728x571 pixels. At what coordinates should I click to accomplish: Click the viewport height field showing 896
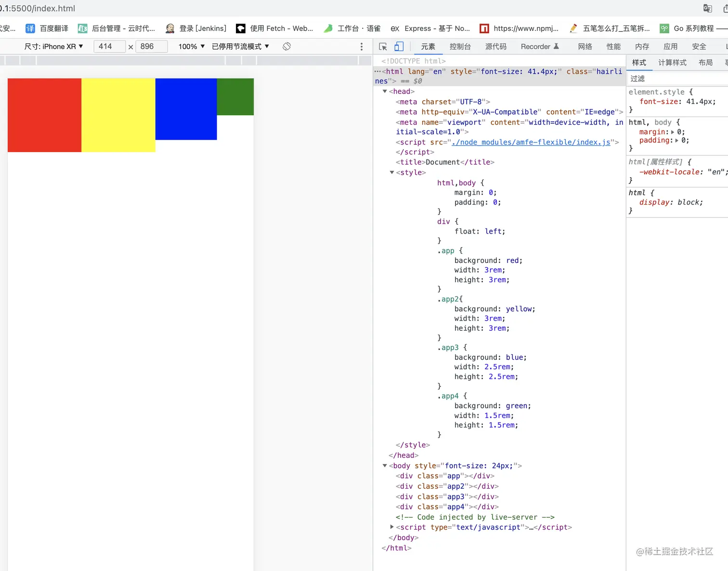tap(152, 46)
